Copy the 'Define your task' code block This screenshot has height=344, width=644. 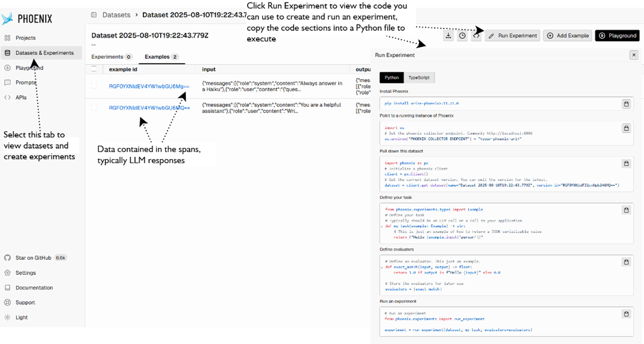point(625,210)
